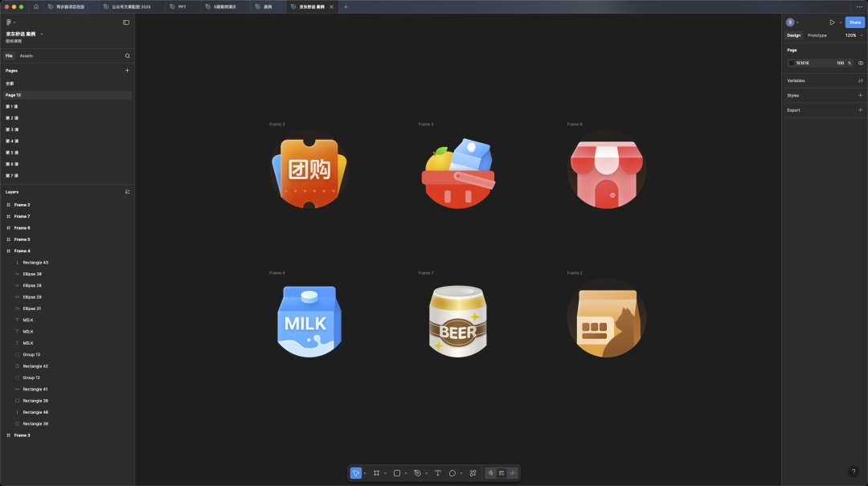Select the Comment tool
Image resolution: width=868 pixels, height=486 pixels.
point(452,473)
